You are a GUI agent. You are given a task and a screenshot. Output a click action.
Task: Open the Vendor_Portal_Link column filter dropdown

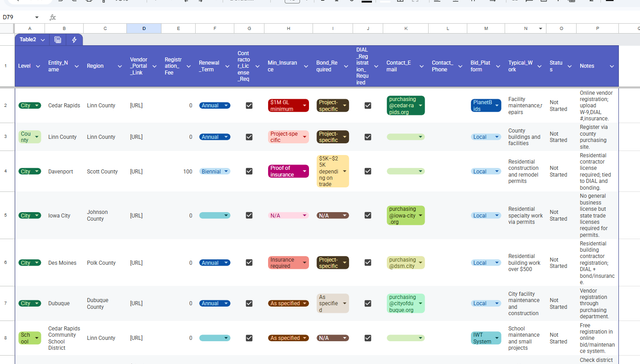click(x=154, y=66)
